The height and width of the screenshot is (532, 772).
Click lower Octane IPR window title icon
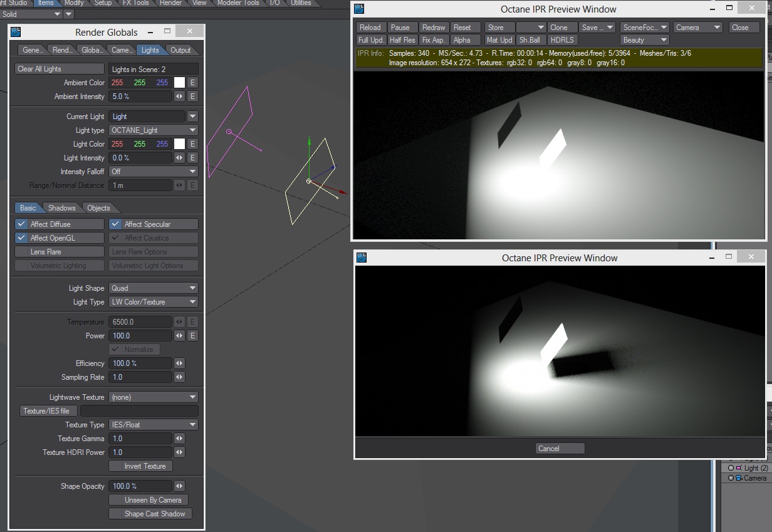pos(361,258)
